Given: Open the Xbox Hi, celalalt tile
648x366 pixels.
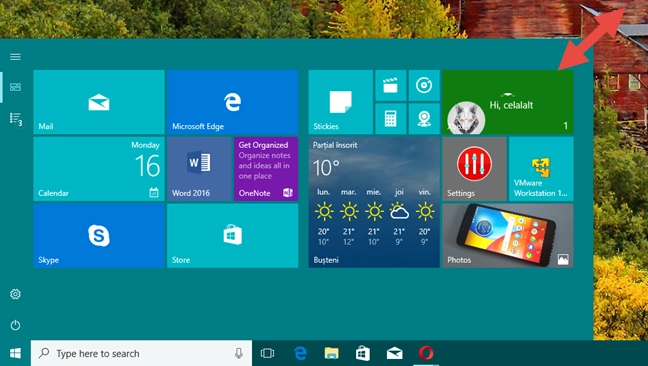Looking at the screenshot, I should 508,102.
